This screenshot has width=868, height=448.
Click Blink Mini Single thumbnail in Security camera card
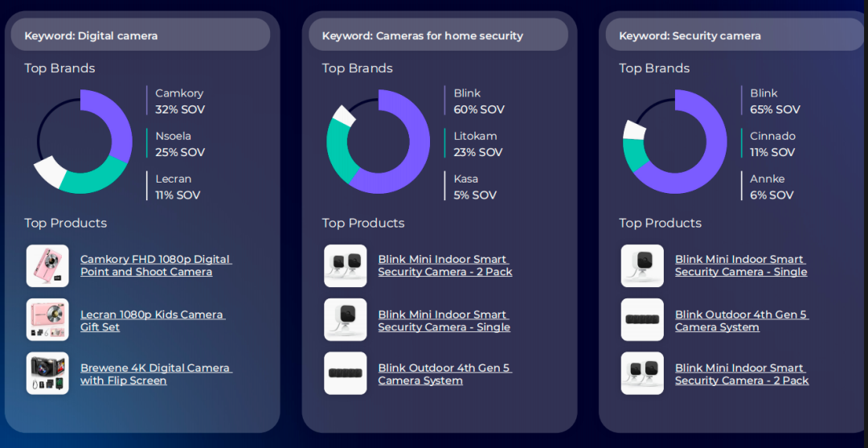[x=642, y=265]
